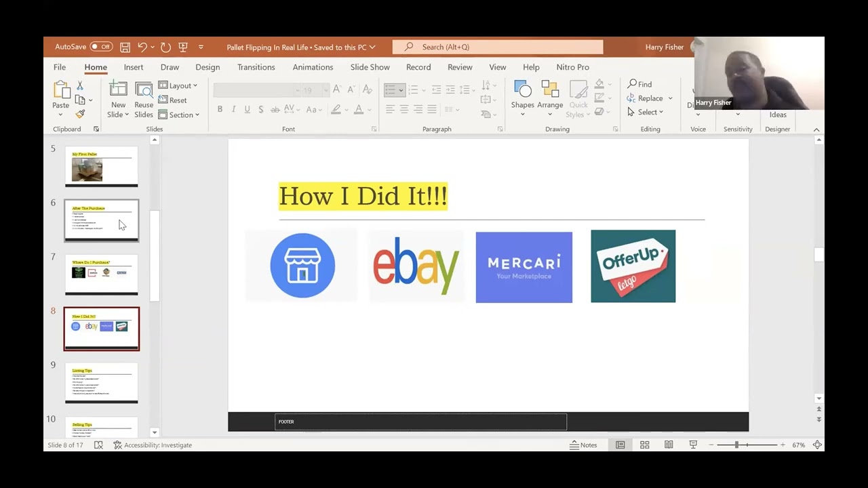Screen dimensions: 868x488
Task: Expand the Select dropdown in Editing
Action: [x=646, y=112]
